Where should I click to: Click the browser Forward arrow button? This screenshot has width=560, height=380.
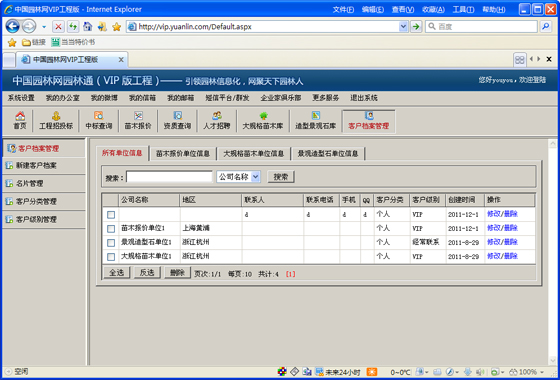(x=29, y=26)
